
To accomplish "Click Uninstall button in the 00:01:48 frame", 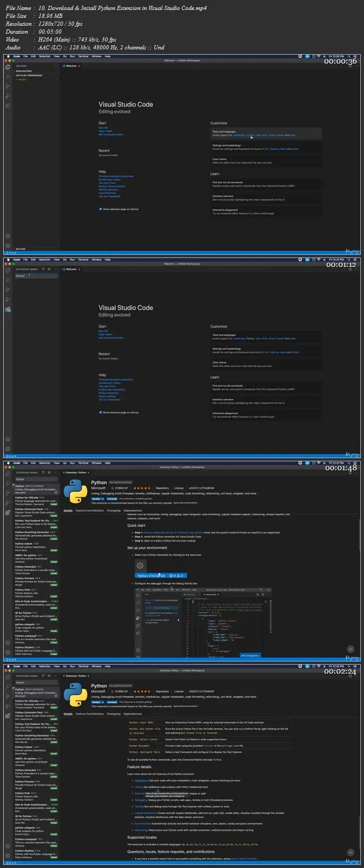I will coord(112,498).
